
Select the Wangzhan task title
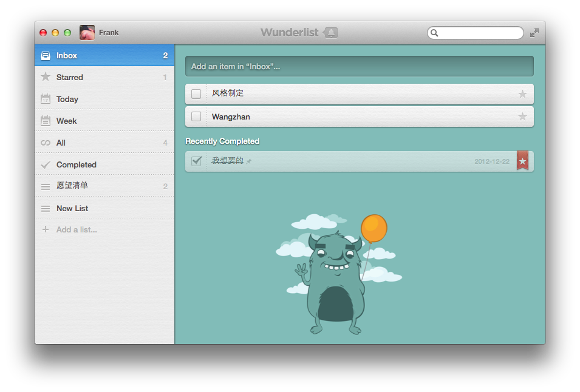(x=231, y=117)
